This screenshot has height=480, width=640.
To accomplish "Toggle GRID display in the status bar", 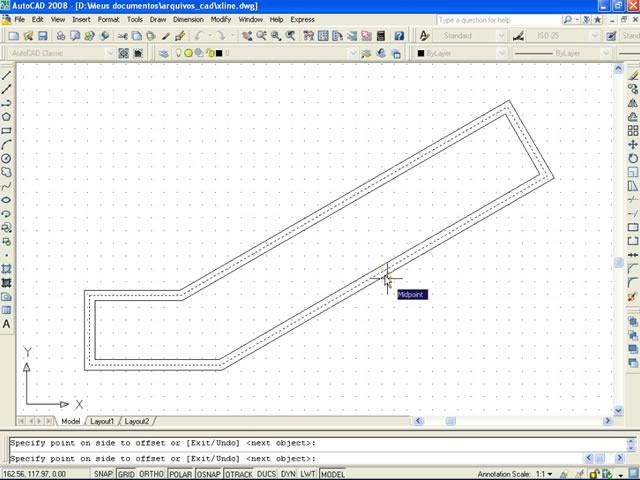I will click(x=126, y=474).
